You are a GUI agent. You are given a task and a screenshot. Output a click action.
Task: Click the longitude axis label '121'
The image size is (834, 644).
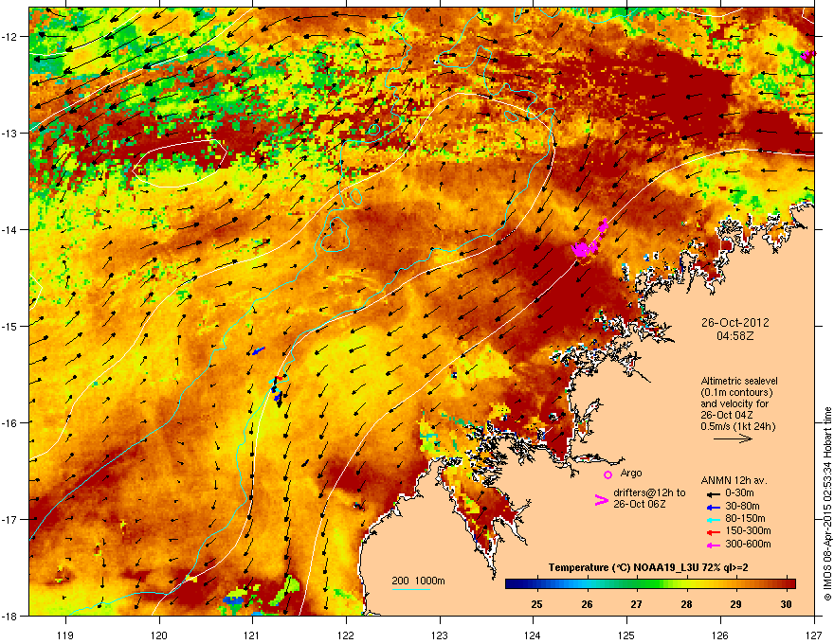coord(252,635)
